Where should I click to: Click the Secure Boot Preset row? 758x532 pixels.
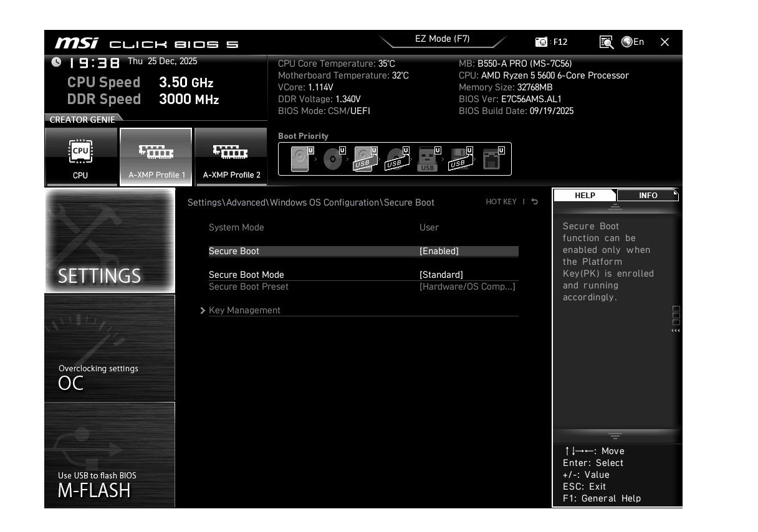click(363, 287)
